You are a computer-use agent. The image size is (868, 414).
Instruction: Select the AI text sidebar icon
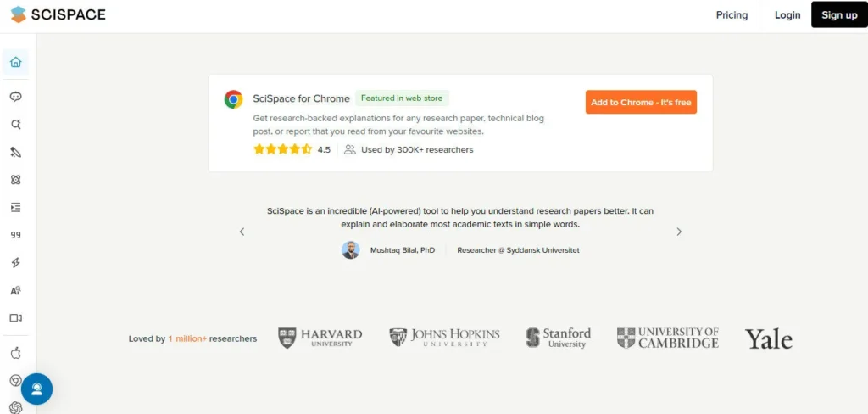pos(15,290)
